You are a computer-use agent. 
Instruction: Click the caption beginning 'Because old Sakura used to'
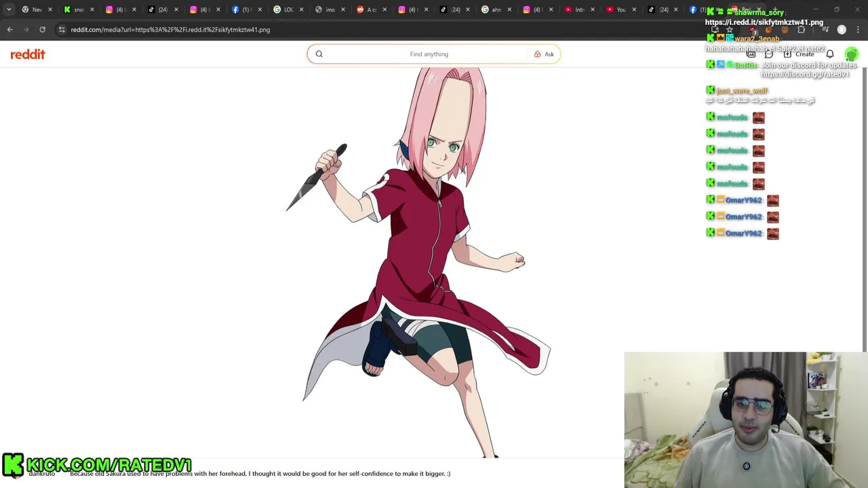260,474
